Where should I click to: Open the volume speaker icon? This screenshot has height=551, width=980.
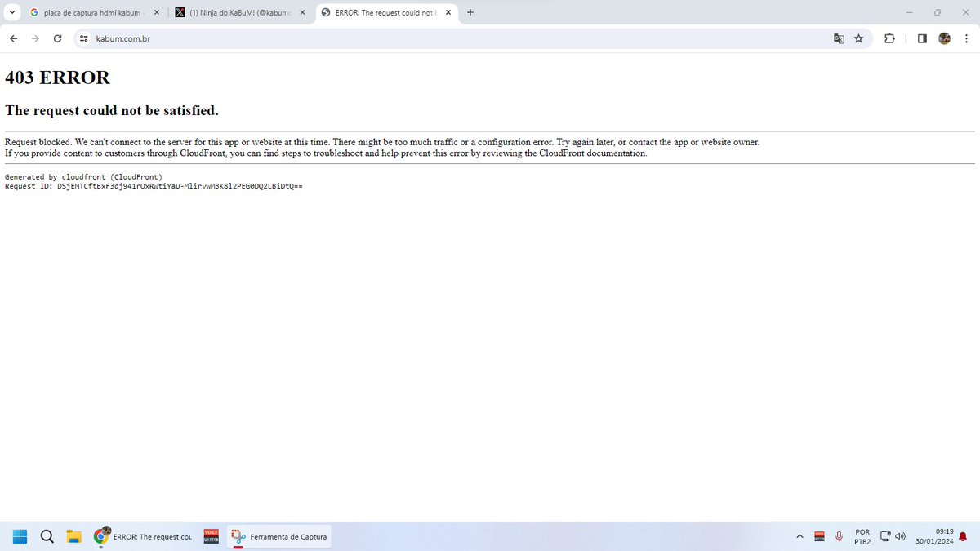900,536
